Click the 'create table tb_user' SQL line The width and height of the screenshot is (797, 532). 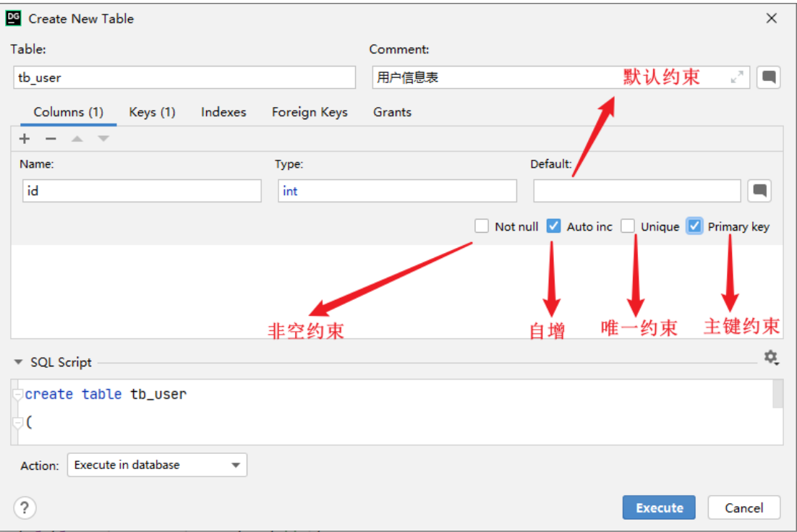click(x=106, y=394)
